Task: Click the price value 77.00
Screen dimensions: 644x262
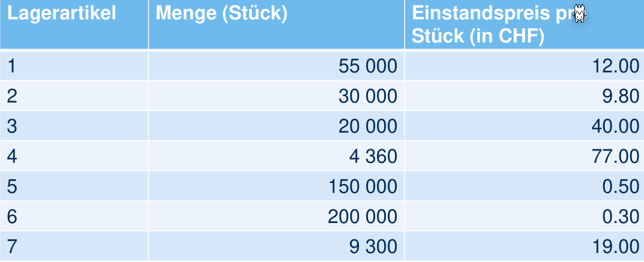Action: pyautogui.click(x=616, y=156)
